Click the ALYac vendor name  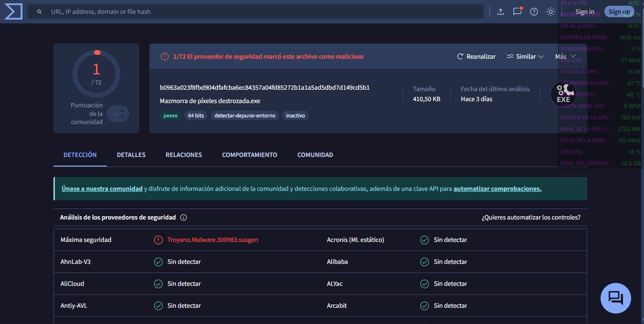(334, 283)
